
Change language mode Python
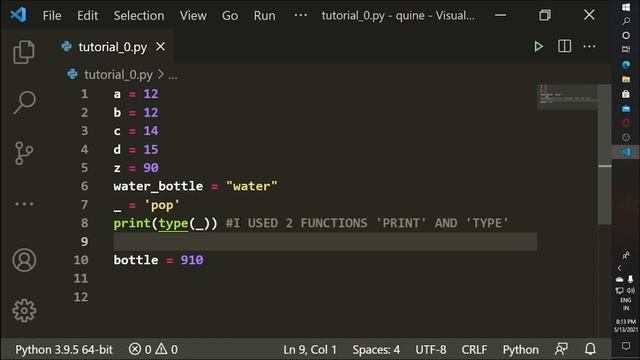point(520,349)
